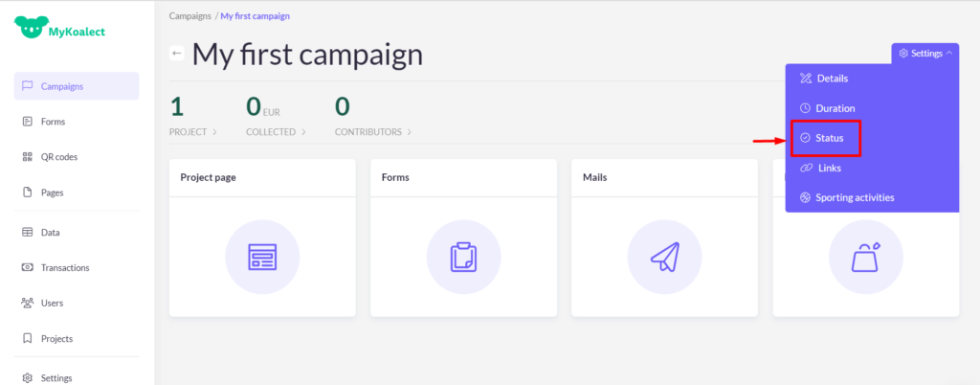Image resolution: width=980 pixels, height=385 pixels.
Task: Open the Project page card icon
Action: click(x=262, y=257)
